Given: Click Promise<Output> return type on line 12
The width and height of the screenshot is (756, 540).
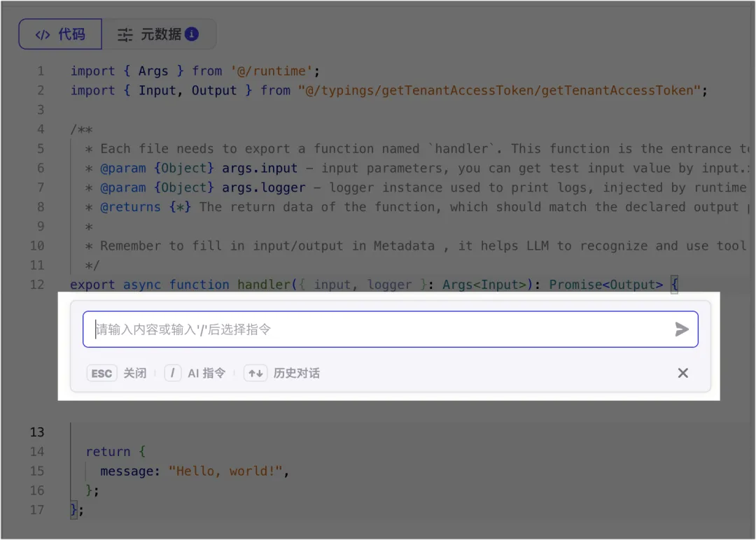Looking at the screenshot, I should coord(606,285).
